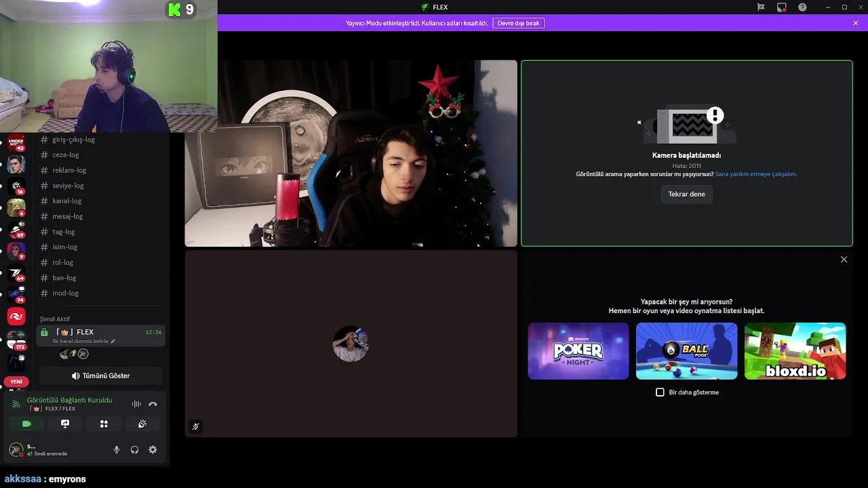This screenshot has width=868, height=488.
Task: Mute the microphone in the user panel
Action: 116,449
